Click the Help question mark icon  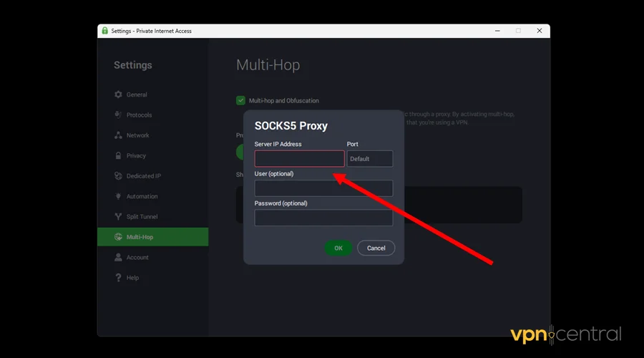pos(118,277)
